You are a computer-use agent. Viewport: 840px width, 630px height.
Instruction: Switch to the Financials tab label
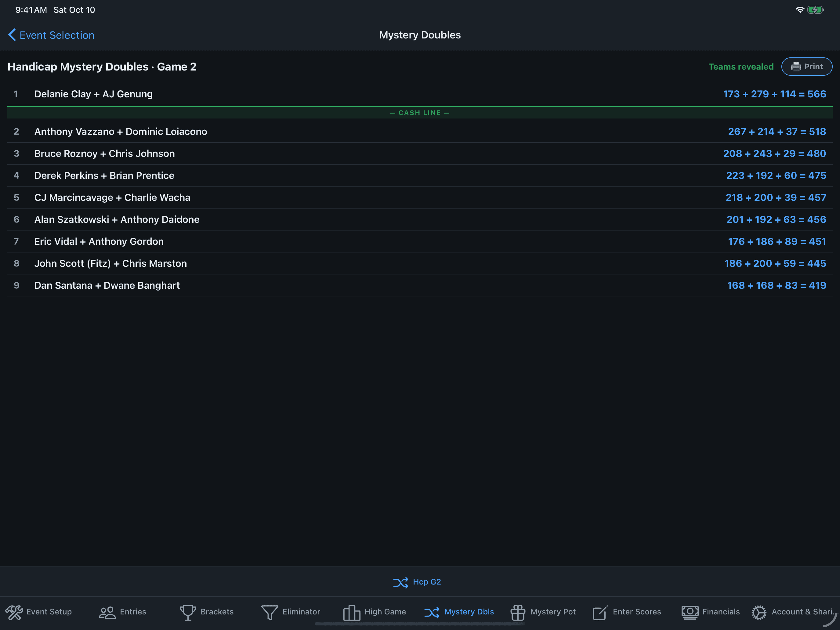click(x=721, y=612)
